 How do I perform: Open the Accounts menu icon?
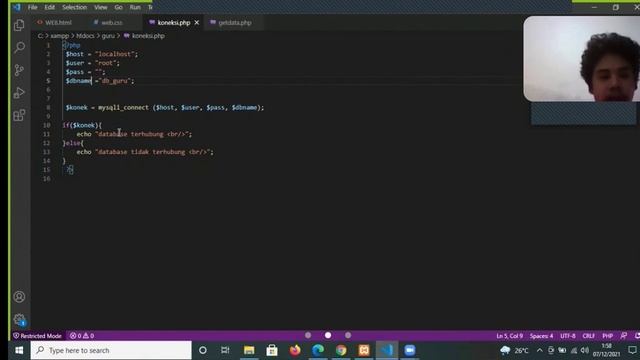pyautogui.click(x=19, y=297)
